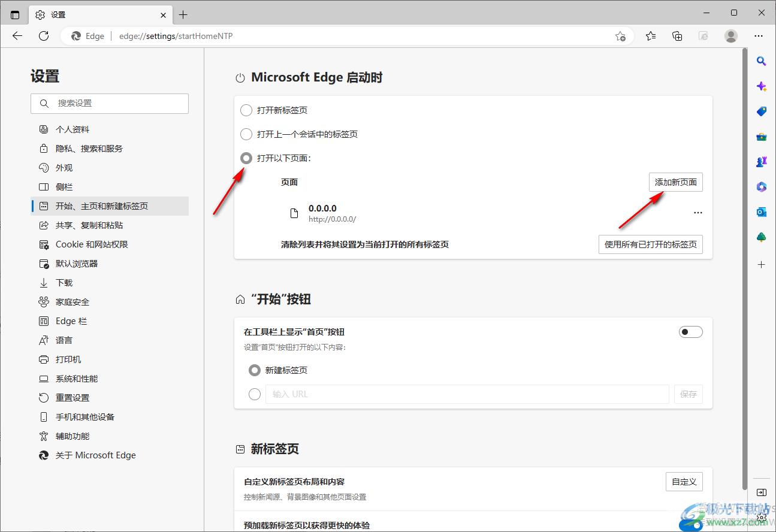The image size is (776, 532).
Task: Add a sidebar app with plus icon
Action: pyautogui.click(x=761, y=264)
